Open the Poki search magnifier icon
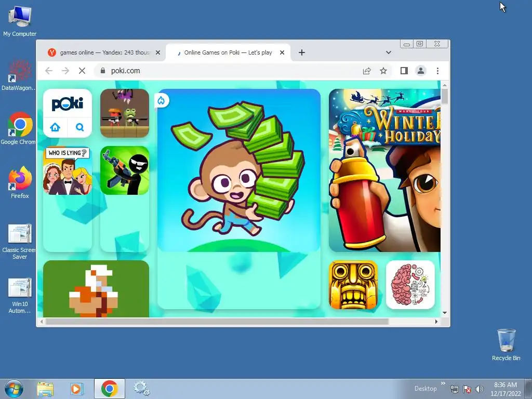Viewport: 532px width, 399px height. pyautogui.click(x=79, y=127)
